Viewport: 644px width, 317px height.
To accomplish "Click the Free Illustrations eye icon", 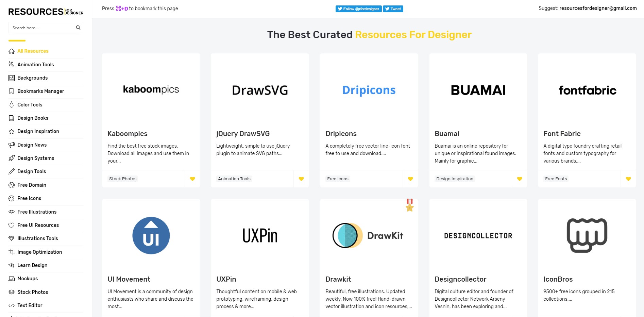I will click(12, 212).
